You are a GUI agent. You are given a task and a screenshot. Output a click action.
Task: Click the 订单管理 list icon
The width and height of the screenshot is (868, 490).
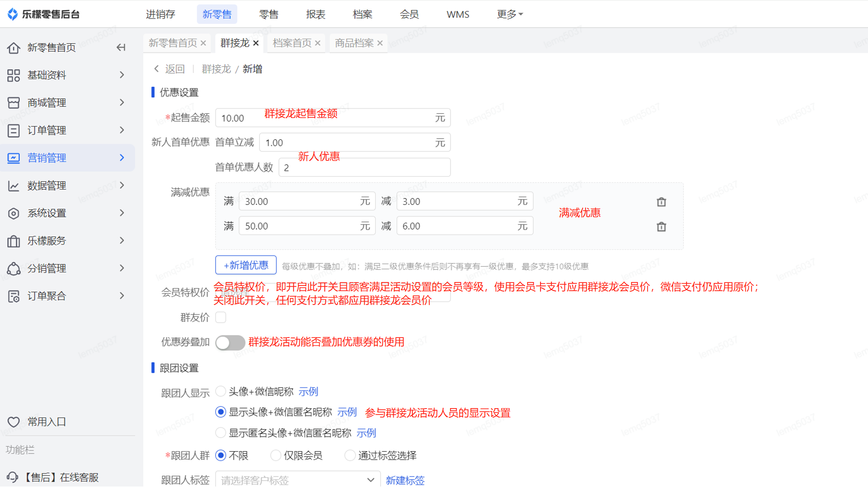click(13, 130)
